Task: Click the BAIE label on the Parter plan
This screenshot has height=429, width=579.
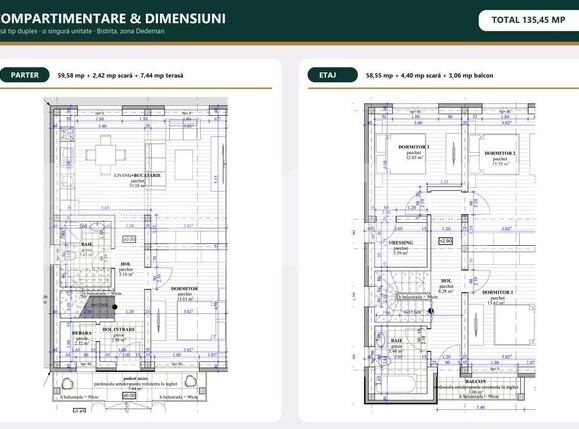Action: [87, 244]
